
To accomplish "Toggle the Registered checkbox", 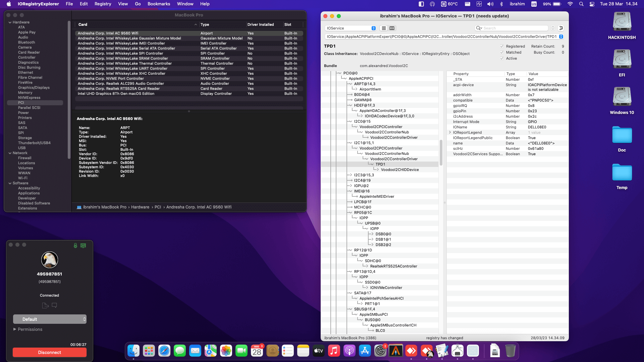I will [x=502, y=46].
